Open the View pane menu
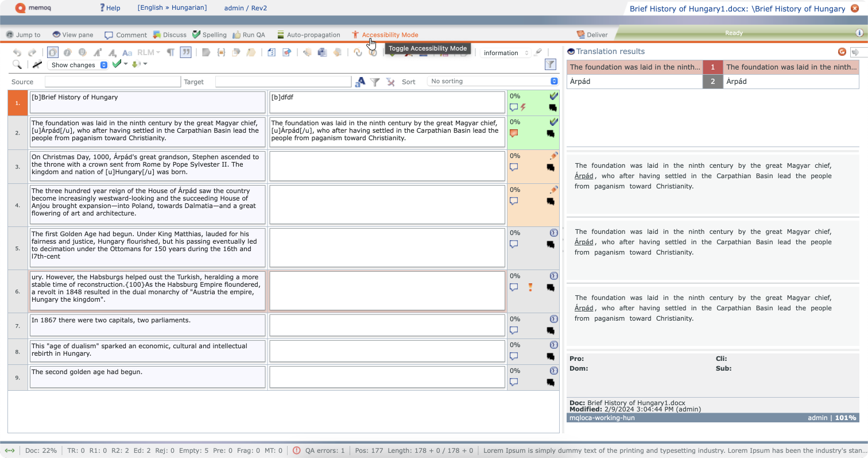 click(72, 34)
